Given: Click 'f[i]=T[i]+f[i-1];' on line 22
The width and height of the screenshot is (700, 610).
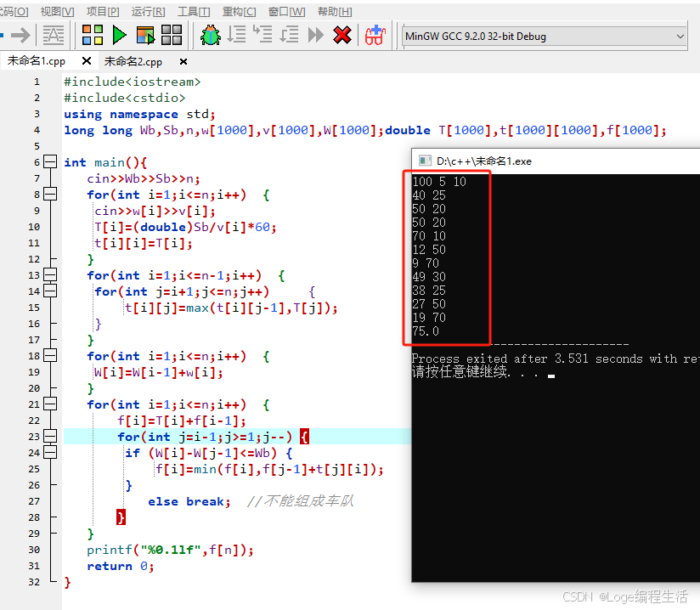Looking at the screenshot, I should pos(181,421).
